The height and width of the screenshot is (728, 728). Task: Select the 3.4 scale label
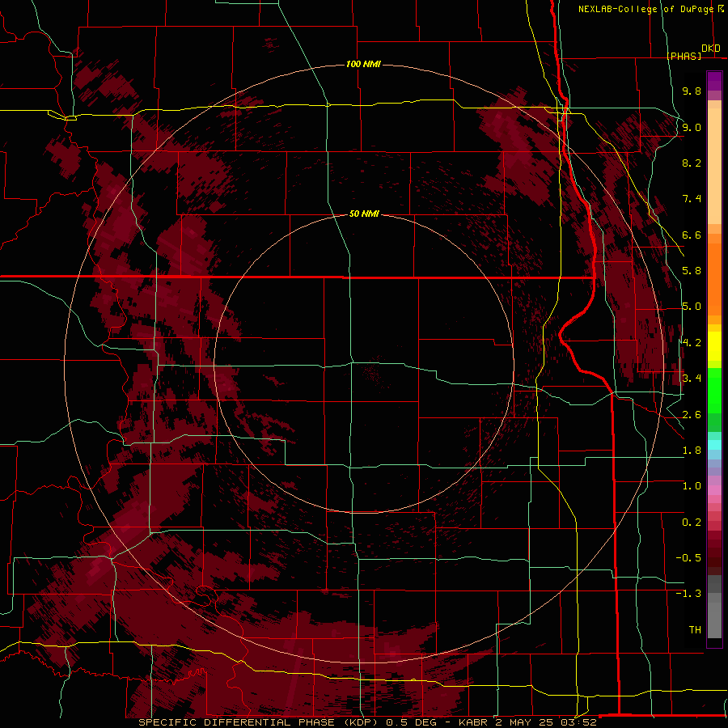(x=692, y=379)
